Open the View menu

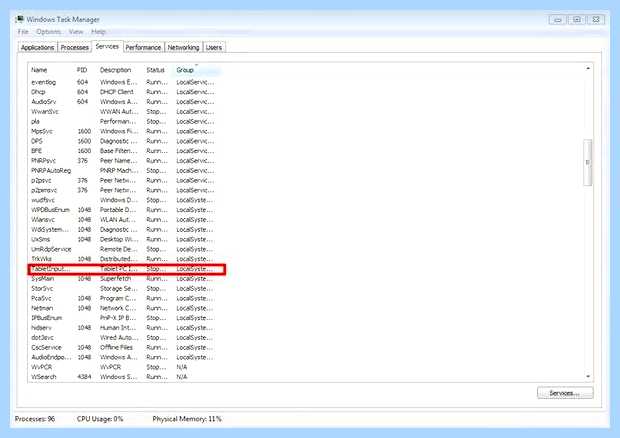pos(76,32)
